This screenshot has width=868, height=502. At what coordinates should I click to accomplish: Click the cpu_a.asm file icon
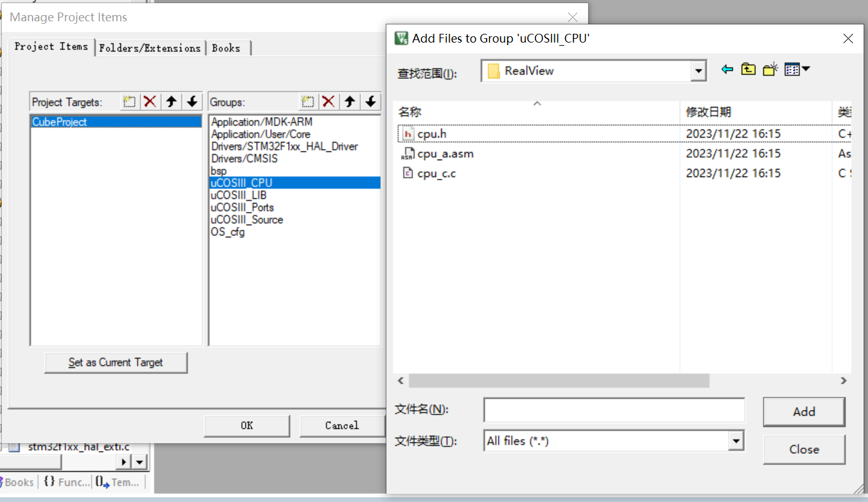[408, 153]
